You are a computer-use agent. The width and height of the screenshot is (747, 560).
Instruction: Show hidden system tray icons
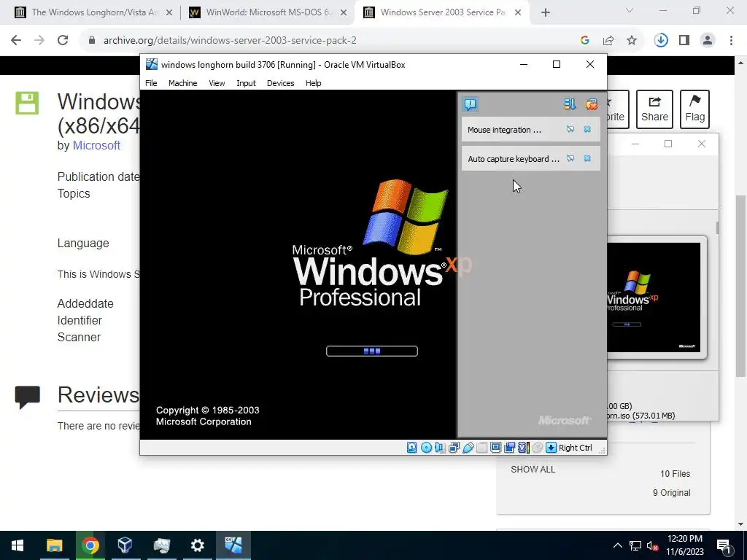(617, 545)
